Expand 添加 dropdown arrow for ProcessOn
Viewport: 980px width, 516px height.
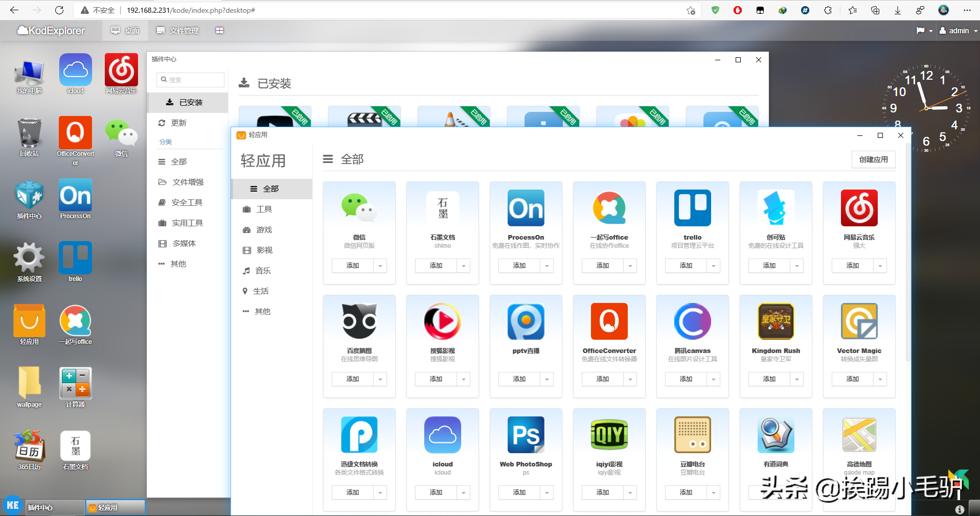(546, 266)
